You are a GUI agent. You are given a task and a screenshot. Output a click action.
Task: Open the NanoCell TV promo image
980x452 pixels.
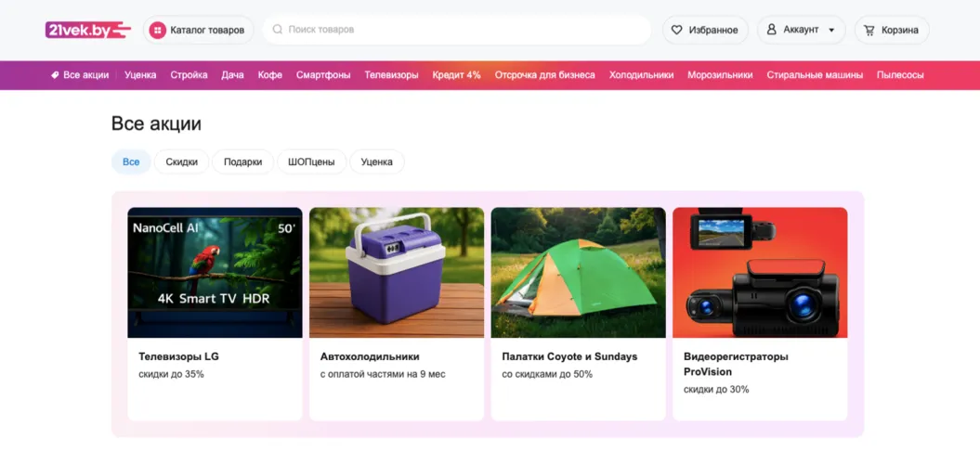point(215,272)
